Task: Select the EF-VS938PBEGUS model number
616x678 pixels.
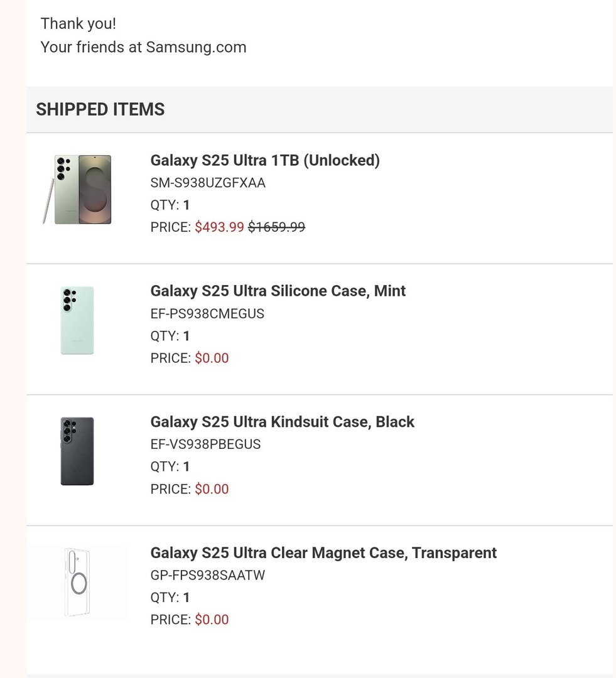Action: (205, 444)
